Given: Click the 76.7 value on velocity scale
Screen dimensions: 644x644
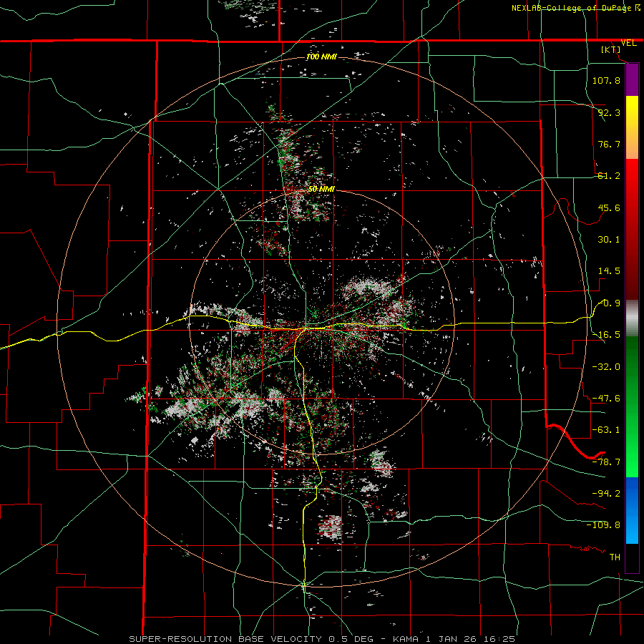Looking at the screenshot, I should [x=609, y=144].
